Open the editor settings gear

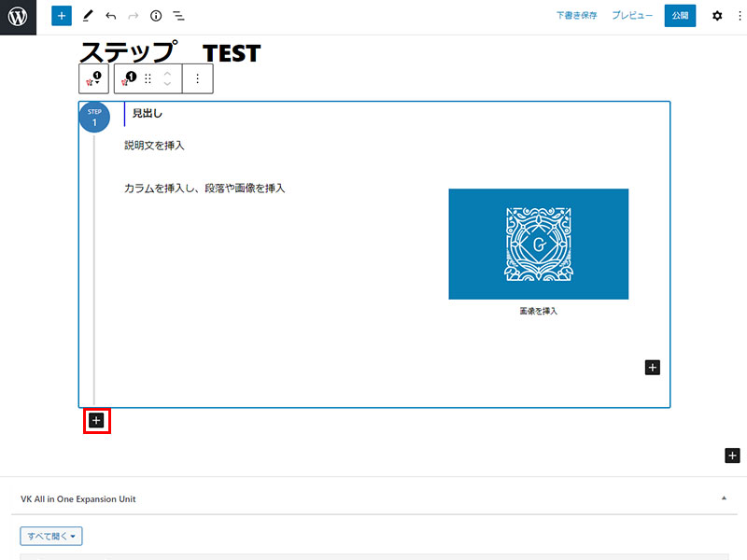(x=717, y=16)
